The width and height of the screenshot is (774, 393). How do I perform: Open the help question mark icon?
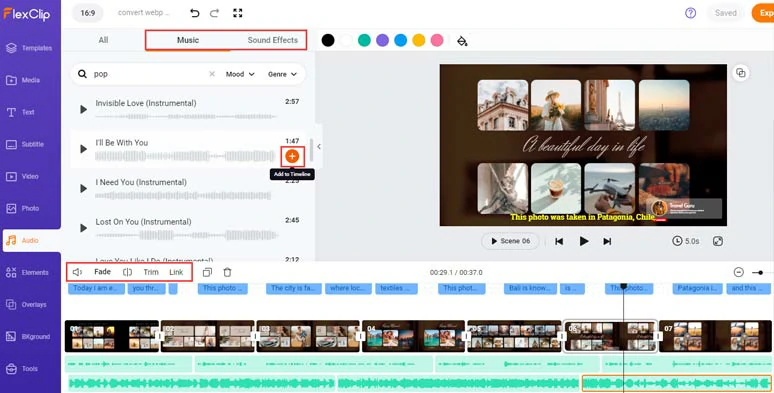tap(691, 13)
